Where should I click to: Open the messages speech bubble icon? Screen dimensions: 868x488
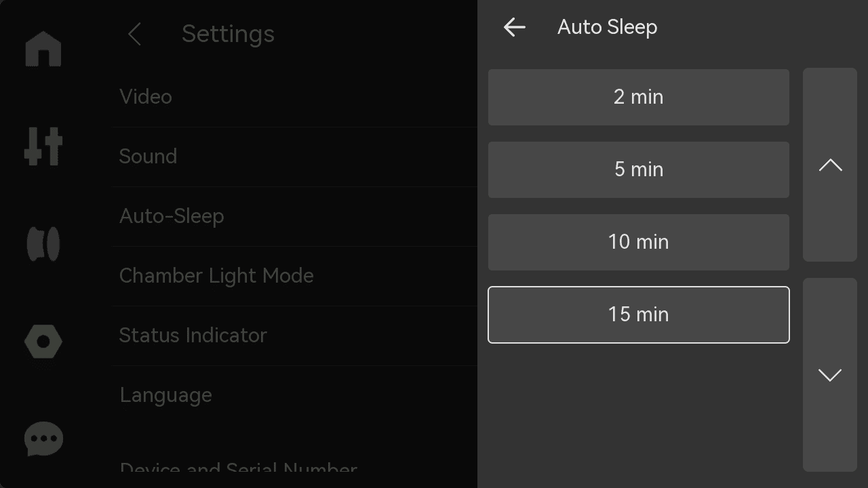43,439
